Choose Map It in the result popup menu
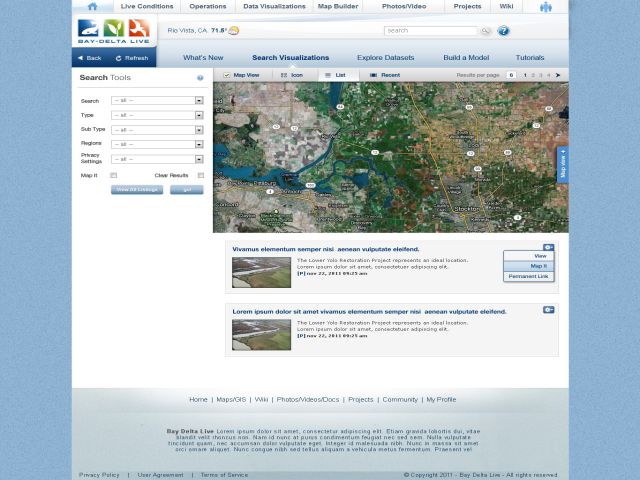This screenshot has width=640, height=480. pyautogui.click(x=529, y=266)
